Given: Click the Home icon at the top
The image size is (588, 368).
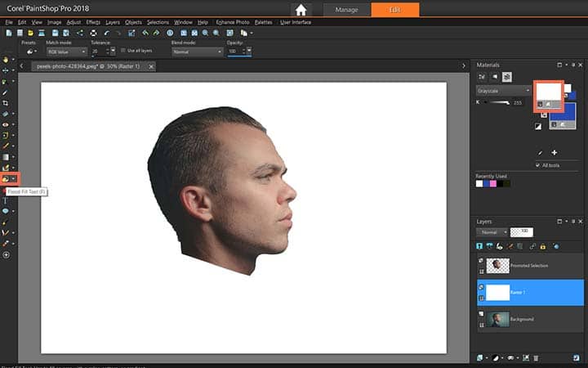Looking at the screenshot, I should tap(301, 10).
